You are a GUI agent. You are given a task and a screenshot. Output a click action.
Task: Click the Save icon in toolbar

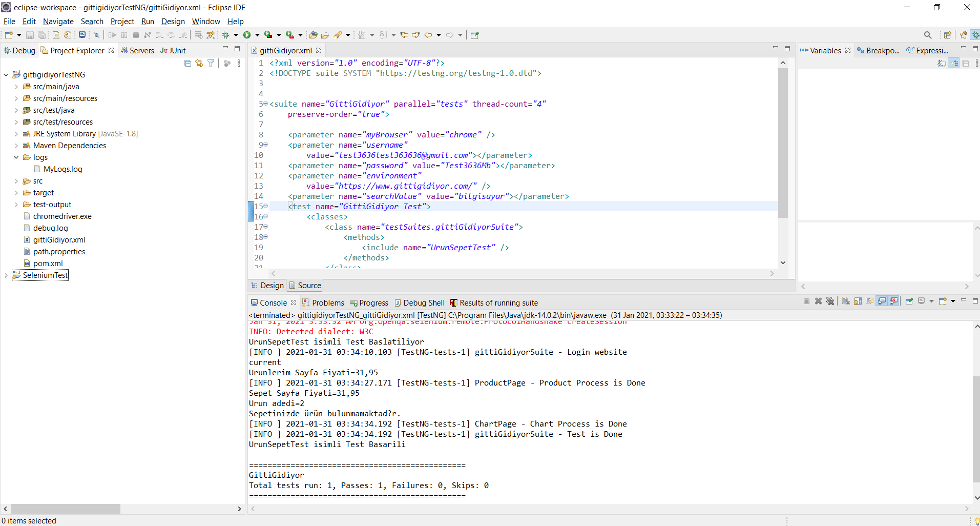click(x=30, y=35)
